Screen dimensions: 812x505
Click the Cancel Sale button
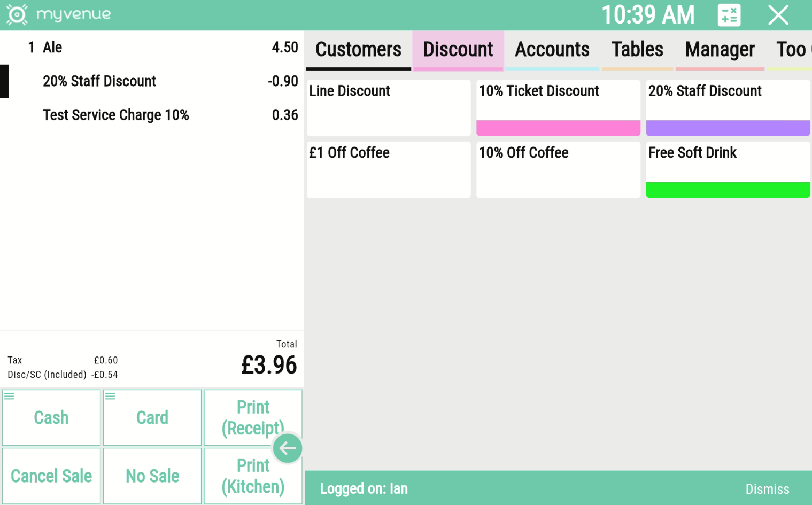coord(51,476)
